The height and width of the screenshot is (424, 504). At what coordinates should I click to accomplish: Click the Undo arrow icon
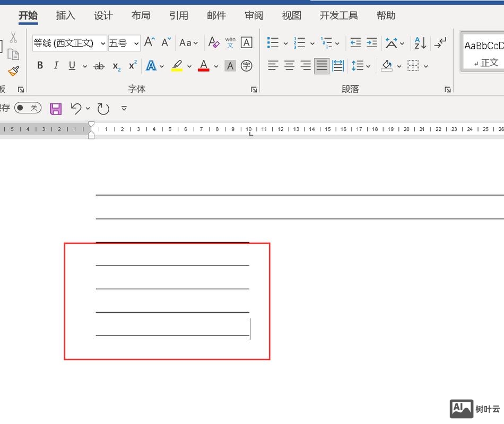click(x=76, y=109)
